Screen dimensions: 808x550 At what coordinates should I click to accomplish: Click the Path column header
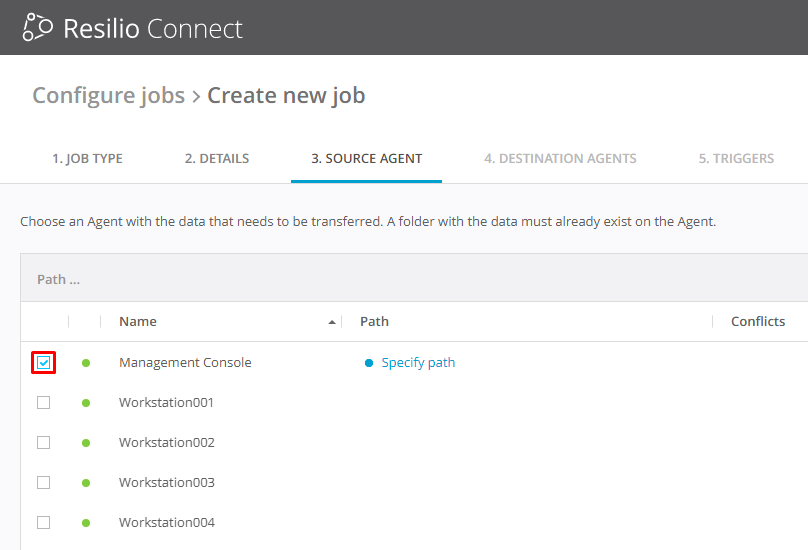coord(374,322)
